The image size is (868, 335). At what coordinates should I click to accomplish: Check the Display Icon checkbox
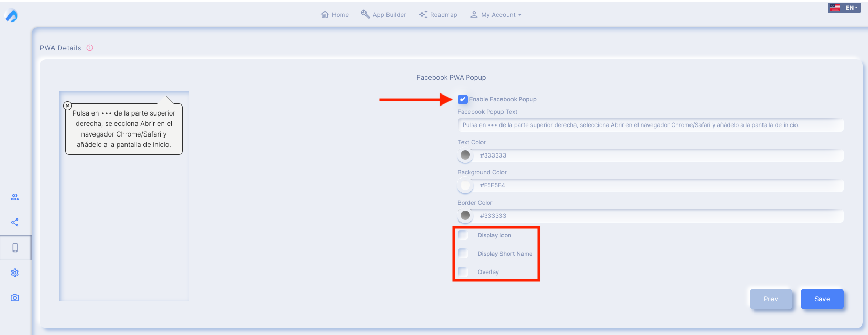coord(463,235)
